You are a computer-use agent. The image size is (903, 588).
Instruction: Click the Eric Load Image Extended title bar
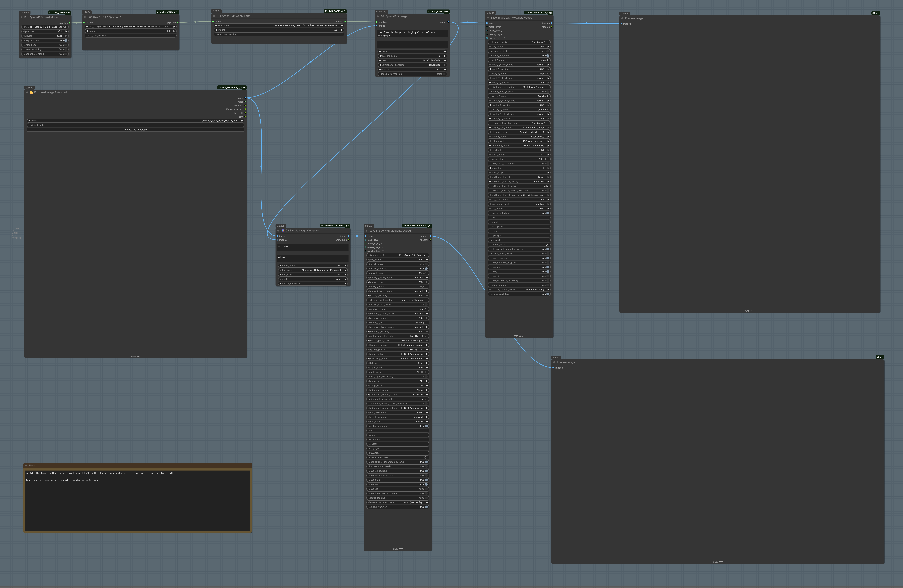(x=135, y=93)
